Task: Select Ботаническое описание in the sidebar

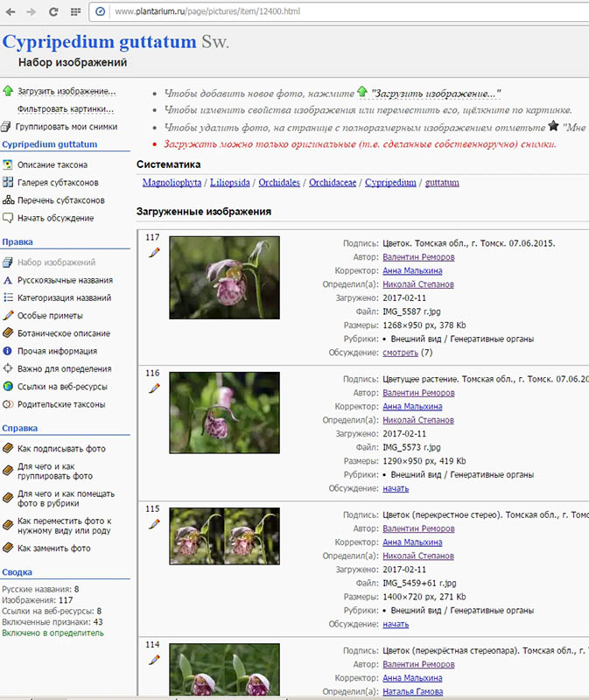Action: click(63, 333)
